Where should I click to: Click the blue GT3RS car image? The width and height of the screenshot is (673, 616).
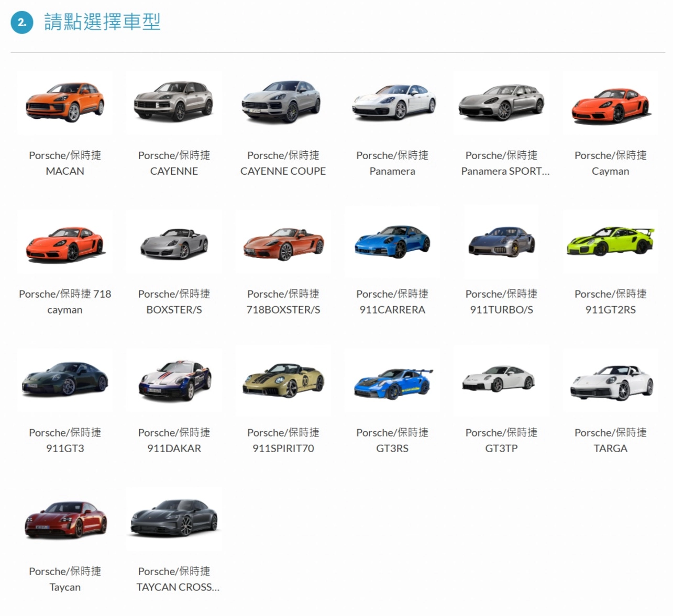[392, 380]
